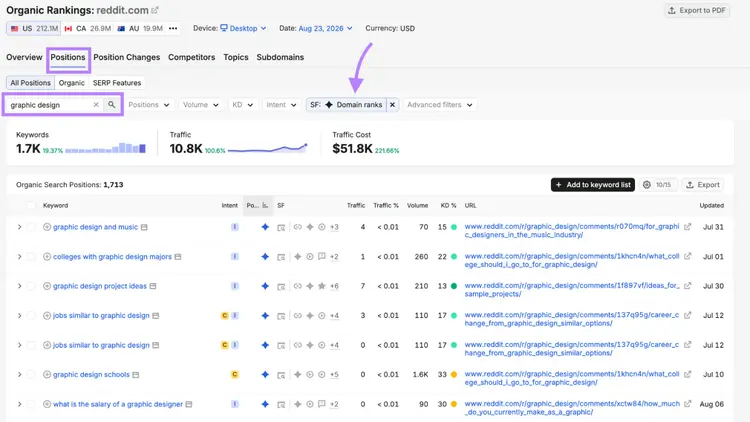The image size is (750, 422).
Task: Open the Volume filter dropdown
Action: 201,105
